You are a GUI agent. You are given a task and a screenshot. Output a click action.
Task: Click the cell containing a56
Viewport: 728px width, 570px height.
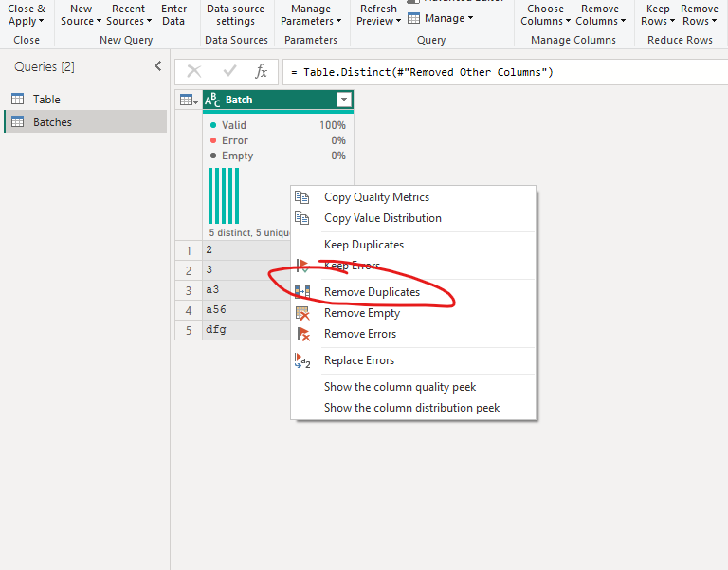point(246,309)
